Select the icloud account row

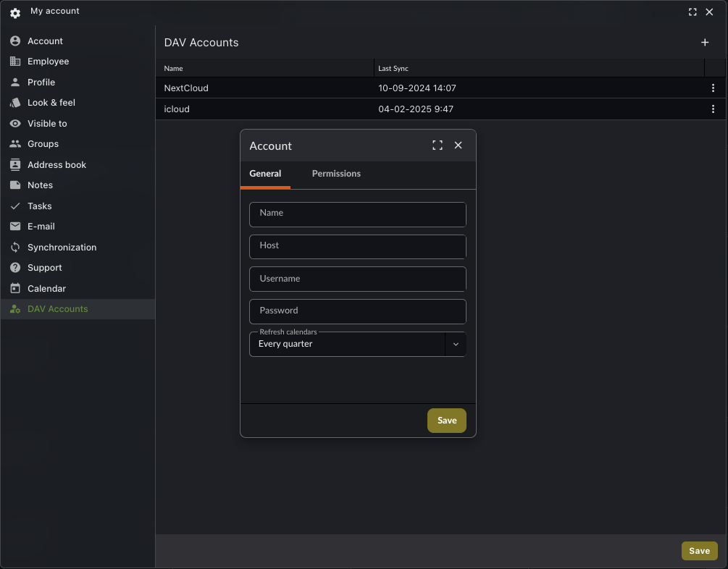pos(440,109)
